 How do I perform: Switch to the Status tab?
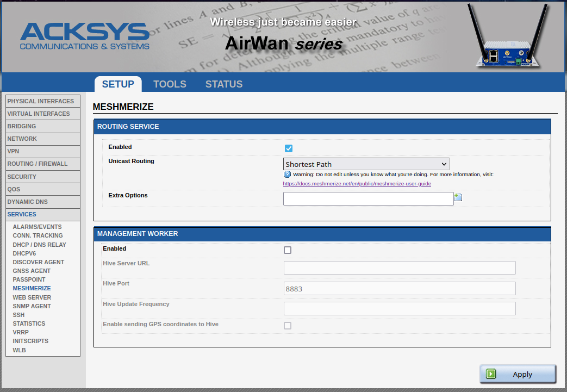(223, 84)
